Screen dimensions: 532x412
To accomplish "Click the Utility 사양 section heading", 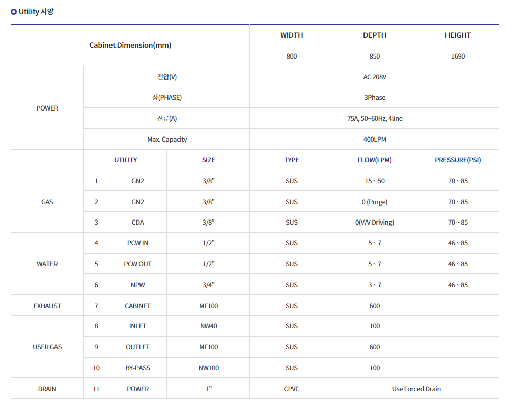I will click(36, 12).
